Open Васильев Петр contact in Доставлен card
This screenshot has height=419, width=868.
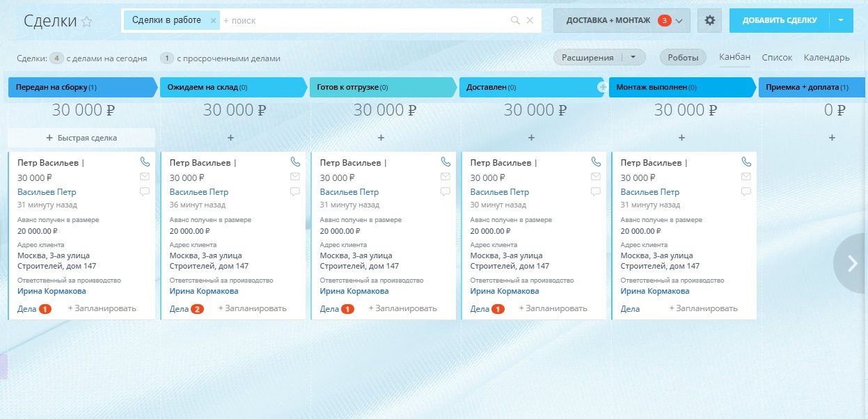coord(500,192)
